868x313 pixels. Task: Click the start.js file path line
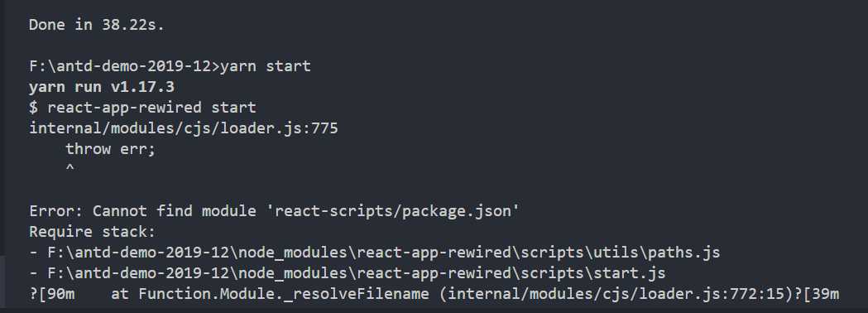[347, 273]
